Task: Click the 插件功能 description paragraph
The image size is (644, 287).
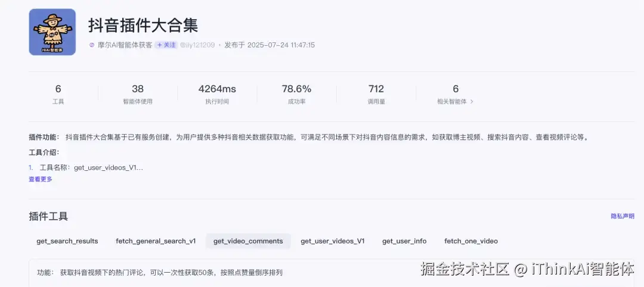Action: (x=309, y=138)
